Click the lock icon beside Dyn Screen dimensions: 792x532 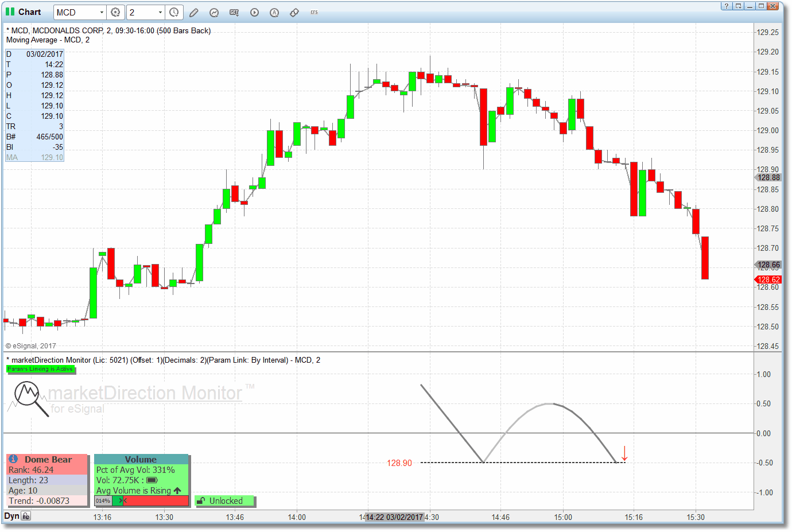pos(26,516)
